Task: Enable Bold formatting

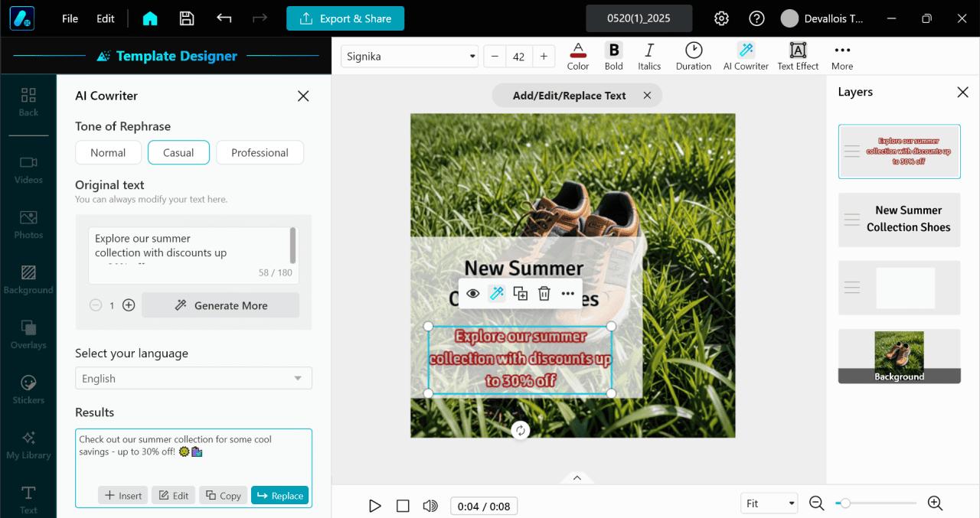Action: click(x=613, y=54)
